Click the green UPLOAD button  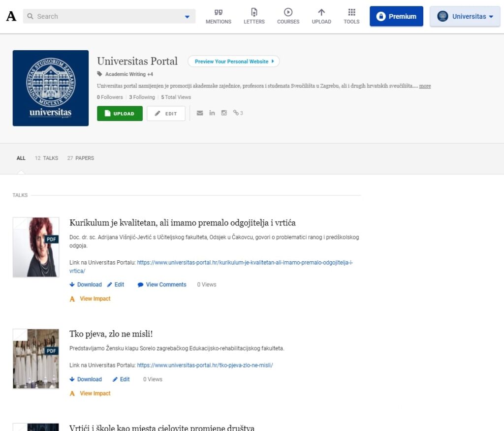[x=120, y=113]
